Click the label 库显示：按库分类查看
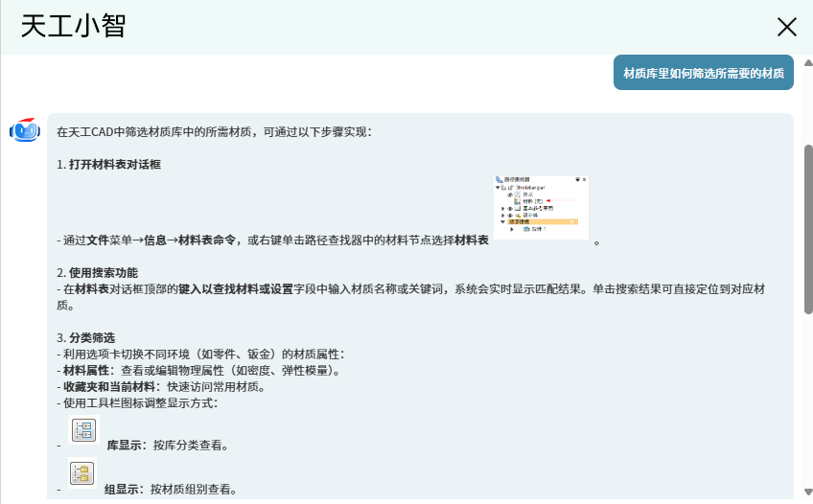813x504 pixels. (168, 446)
